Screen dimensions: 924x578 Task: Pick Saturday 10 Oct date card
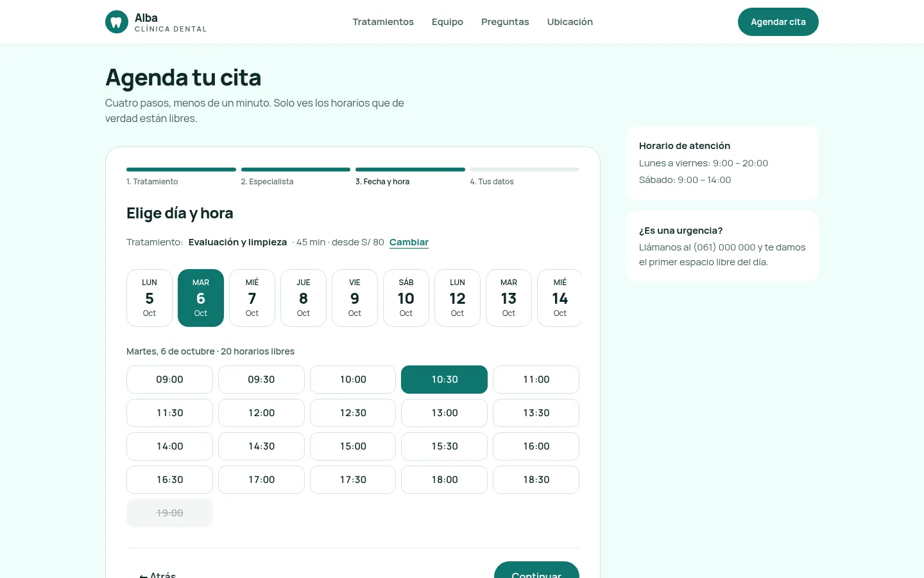406,298
